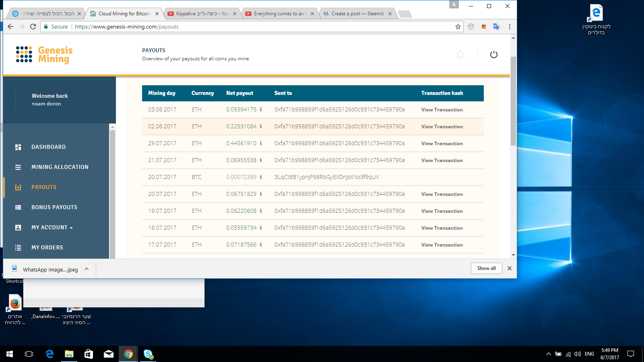The width and height of the screenshot is (644, 362).
Task: Open the Chrome three-dot menu
Action: click(x=510, y=27)
